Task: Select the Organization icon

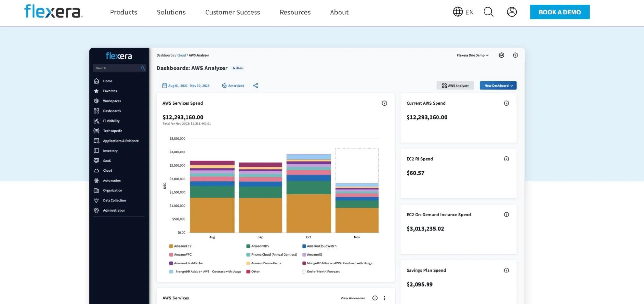Action: [x=96, y=190]
